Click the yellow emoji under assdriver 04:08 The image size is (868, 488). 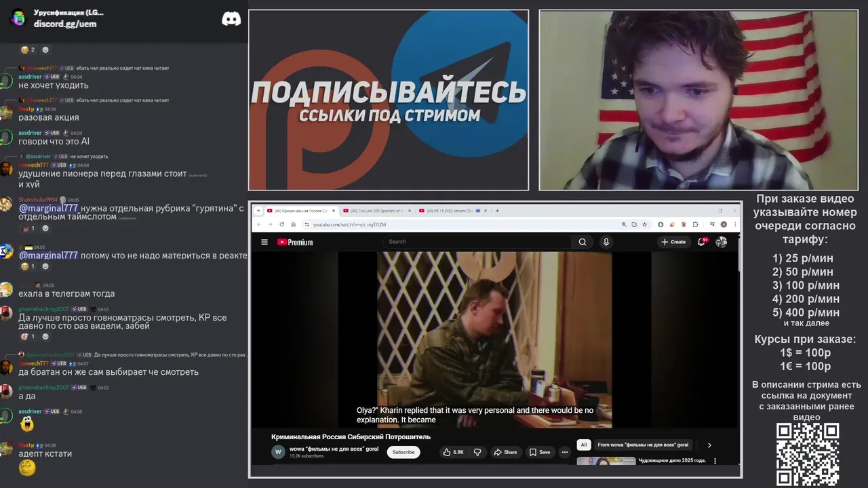pos(26,424)
